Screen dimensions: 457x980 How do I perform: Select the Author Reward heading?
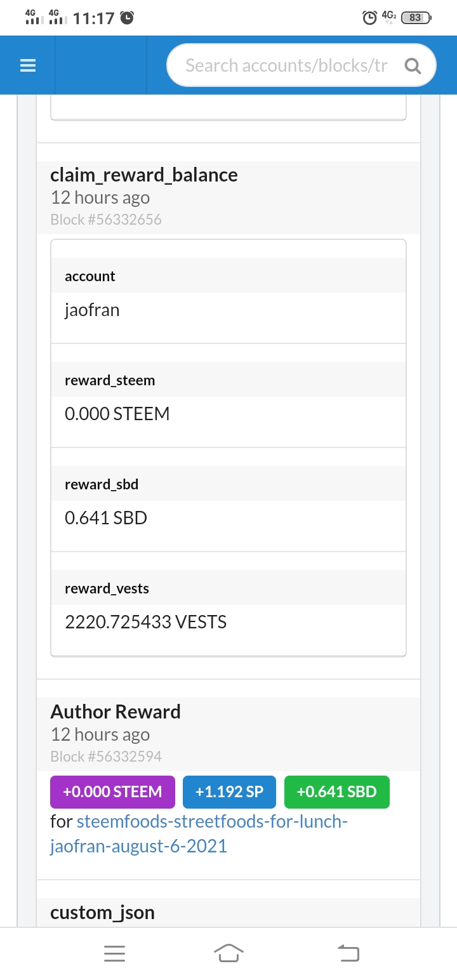(116, 712)
